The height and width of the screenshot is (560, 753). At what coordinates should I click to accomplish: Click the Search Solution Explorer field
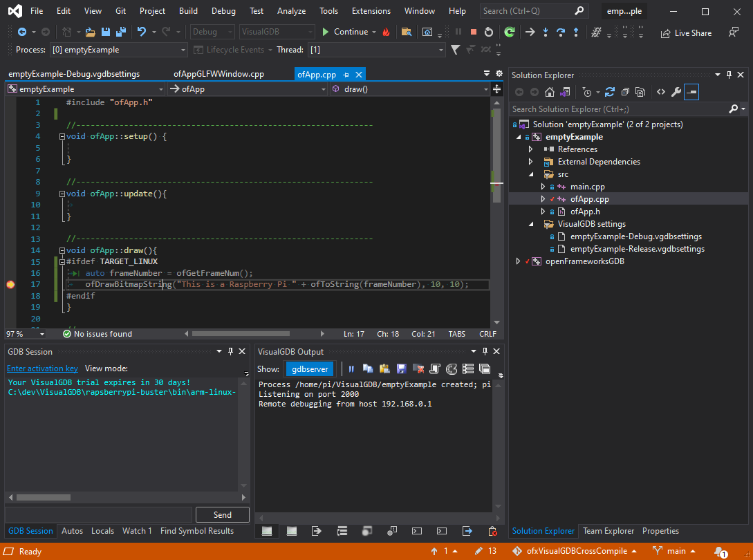pos(620,109)
